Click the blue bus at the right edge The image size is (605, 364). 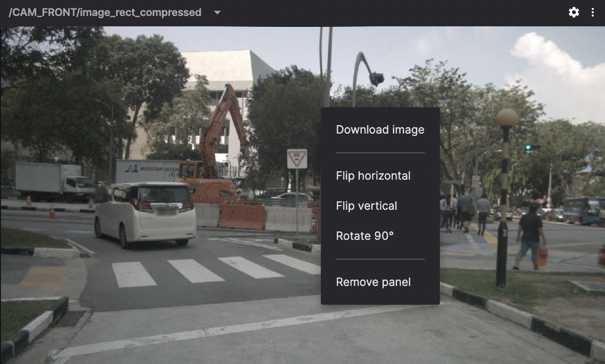583,211
